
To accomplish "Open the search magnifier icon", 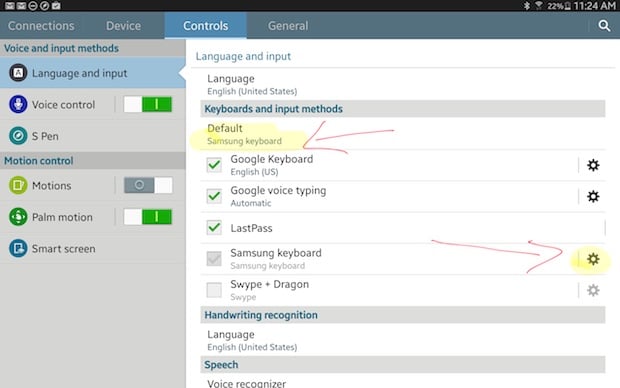I will (604, 26).
